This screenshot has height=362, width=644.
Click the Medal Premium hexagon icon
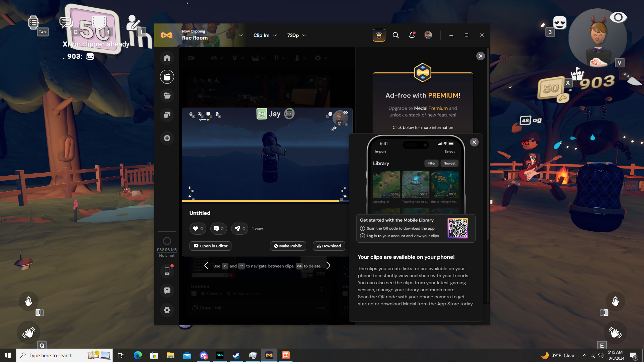pyautogui.click(x=379, y=35)
